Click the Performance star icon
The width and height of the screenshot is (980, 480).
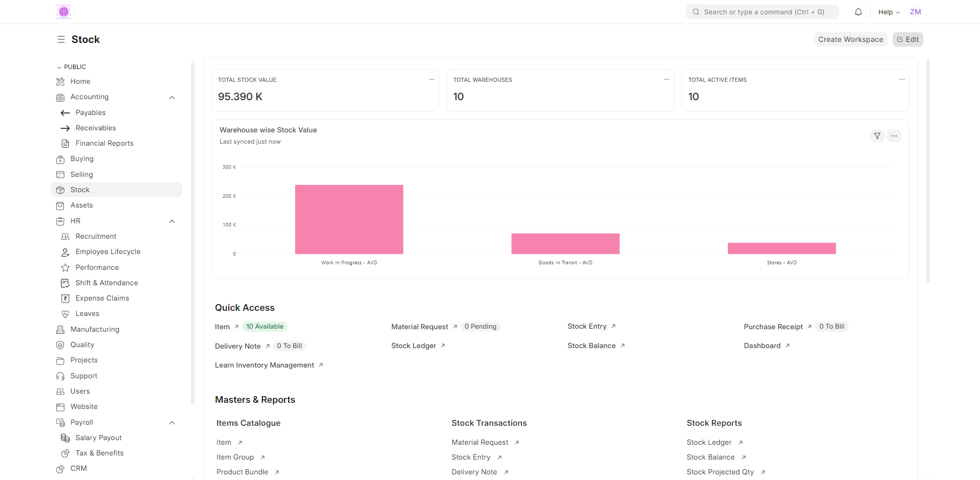point(65,268)
